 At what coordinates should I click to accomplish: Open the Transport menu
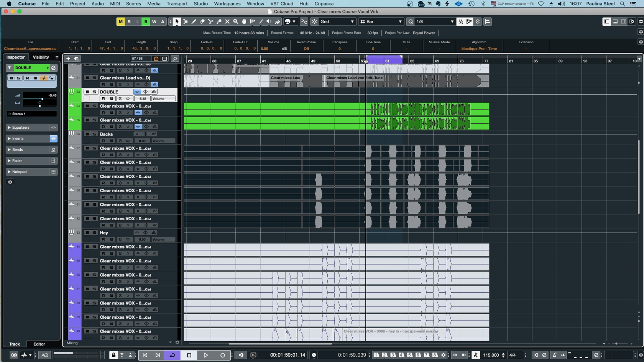point(177,3)
